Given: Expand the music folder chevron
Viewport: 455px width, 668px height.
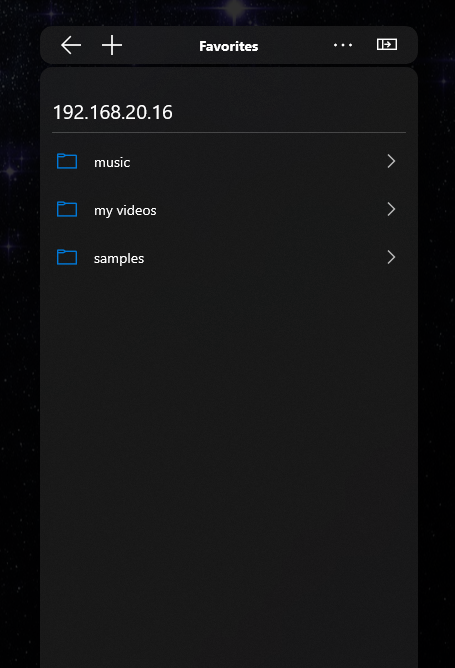Looking at the screenshot, I should point(391,161).
